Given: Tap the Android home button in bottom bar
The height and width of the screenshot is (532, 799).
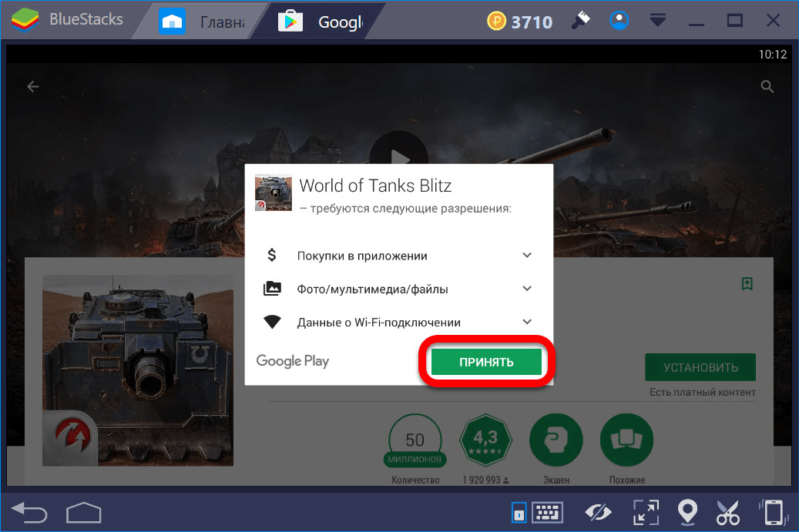Looking at the screenshot, I should [83, 512].
